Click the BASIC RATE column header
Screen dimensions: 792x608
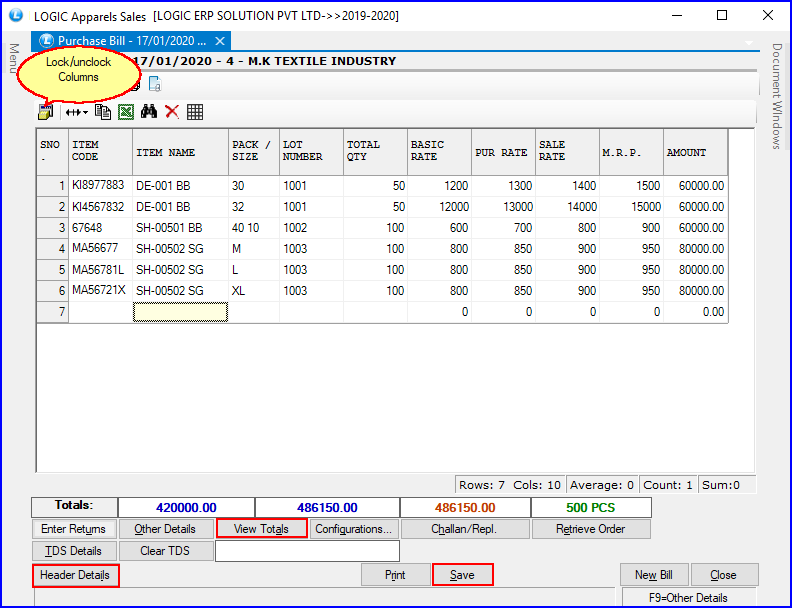point(439,152)
